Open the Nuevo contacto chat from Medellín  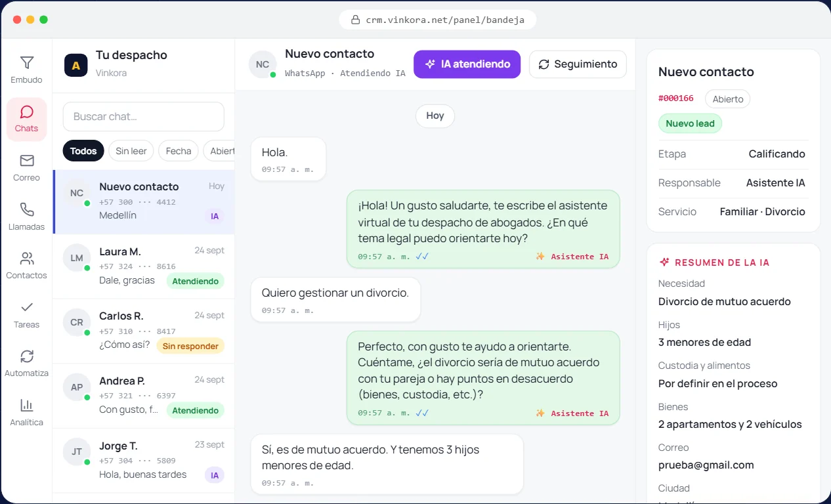click(144, 201)
